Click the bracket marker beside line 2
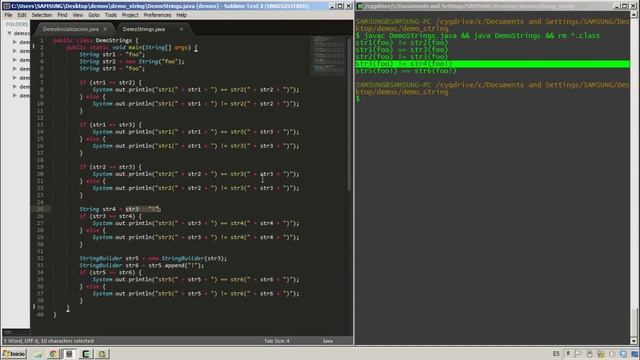640x360 pixels. click(33, 47)
